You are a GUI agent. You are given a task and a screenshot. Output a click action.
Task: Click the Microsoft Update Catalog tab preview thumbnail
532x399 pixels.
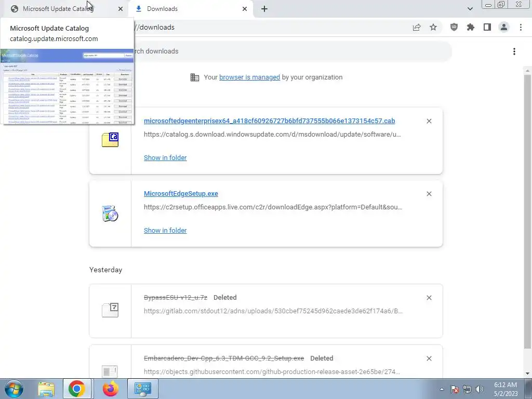[67, 87]
